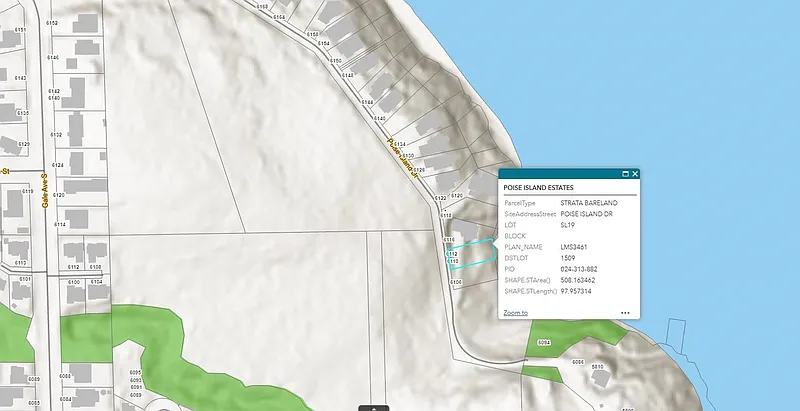This screenshot has height=411, width=800.
Task: Select address label 6146 on Gale Ave
Action: 52,59
